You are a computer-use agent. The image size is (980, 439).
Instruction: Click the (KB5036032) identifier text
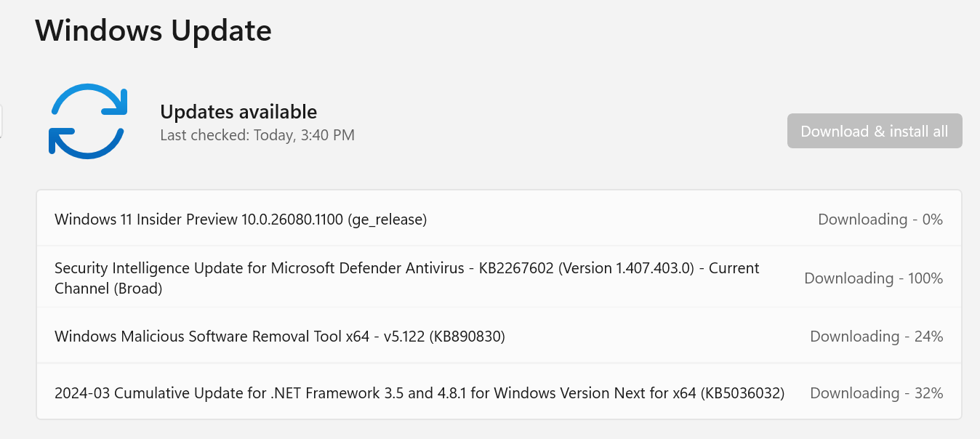(x=742, y=393)
